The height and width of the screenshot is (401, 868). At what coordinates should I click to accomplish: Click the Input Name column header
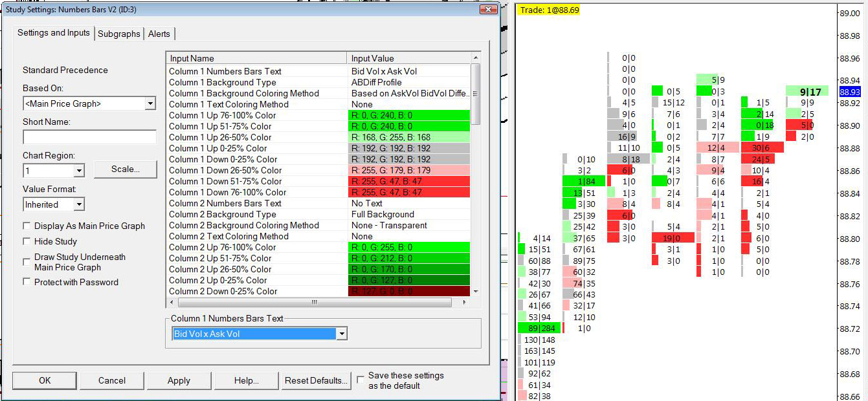click(x=256, y=58)
